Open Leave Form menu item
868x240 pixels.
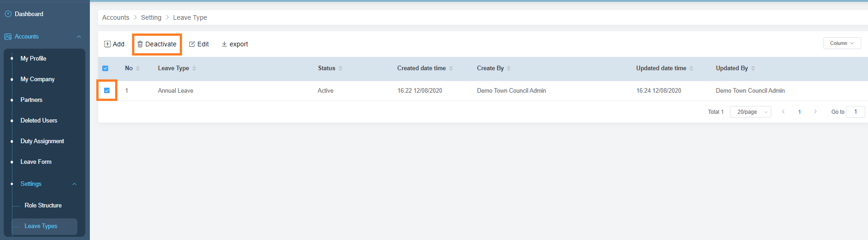(36, 162)
